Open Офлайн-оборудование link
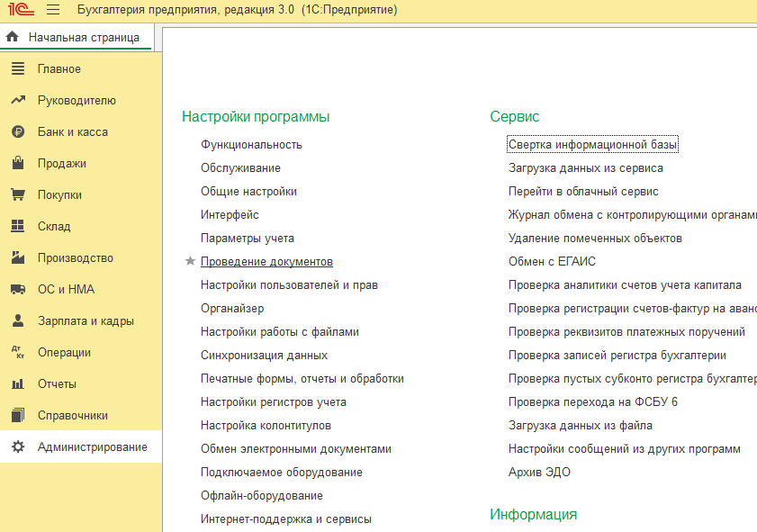Viewport: 757px width, 532px height. point(262,496)
